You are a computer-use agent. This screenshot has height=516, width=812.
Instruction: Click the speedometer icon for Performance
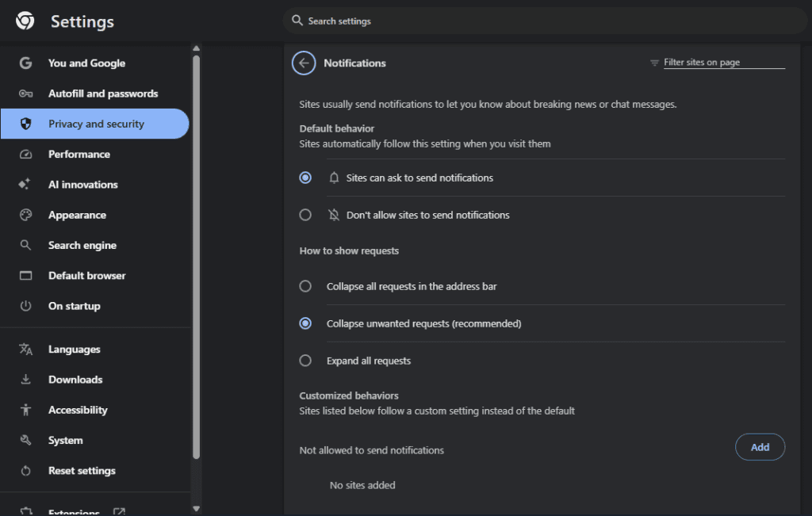25,155
